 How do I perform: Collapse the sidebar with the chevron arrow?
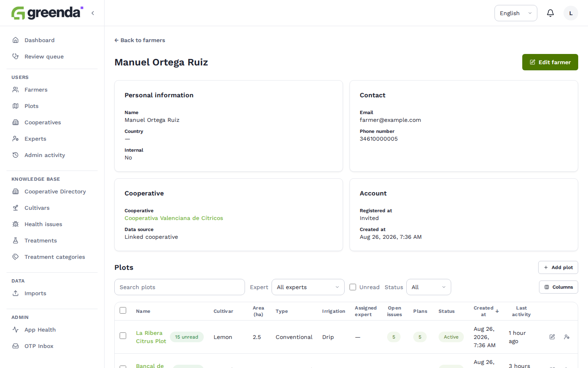[x=93, y=13]
